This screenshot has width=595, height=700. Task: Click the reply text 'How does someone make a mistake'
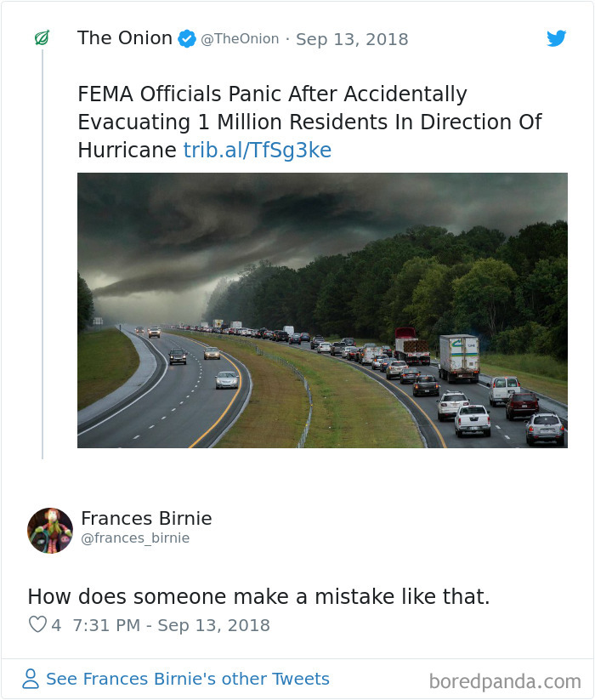click(x=258, y=597)
